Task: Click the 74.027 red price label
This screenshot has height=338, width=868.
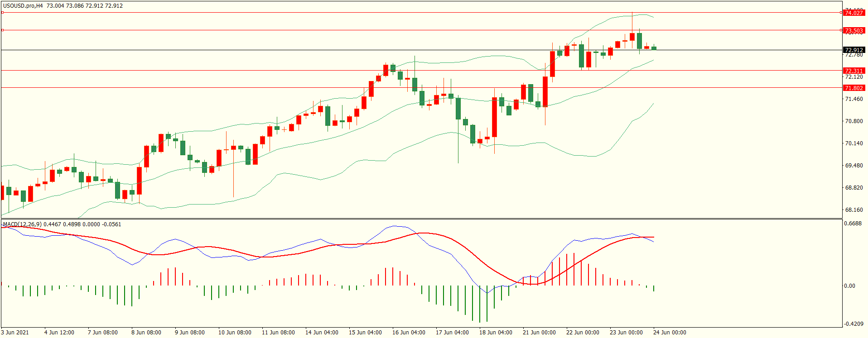Action: (x=854, y=13)
